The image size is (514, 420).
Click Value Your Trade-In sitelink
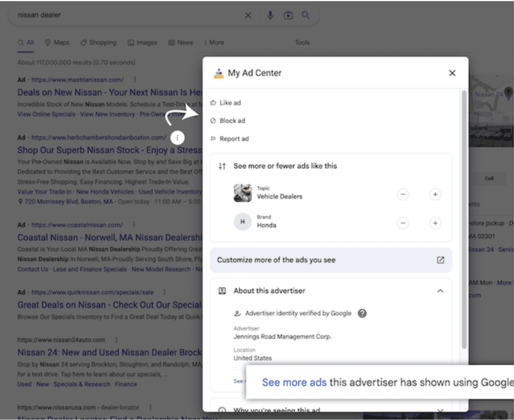tap(45, 192)
